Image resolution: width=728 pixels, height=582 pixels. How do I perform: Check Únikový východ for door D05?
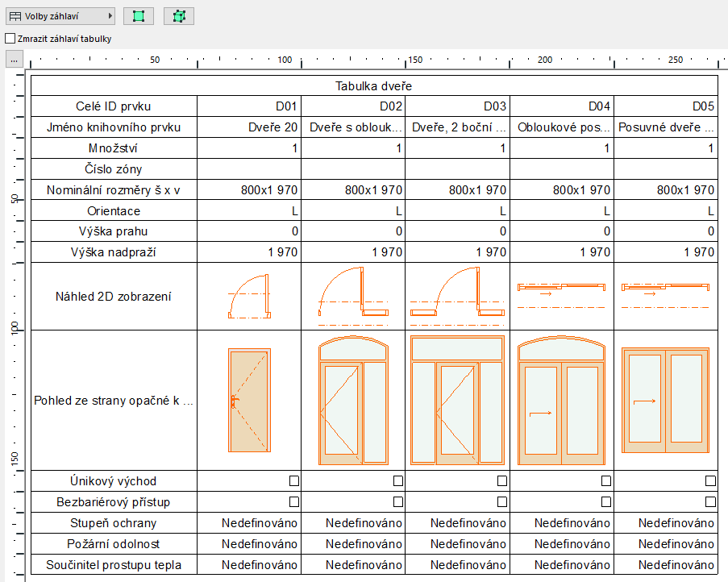click(710, 480)
